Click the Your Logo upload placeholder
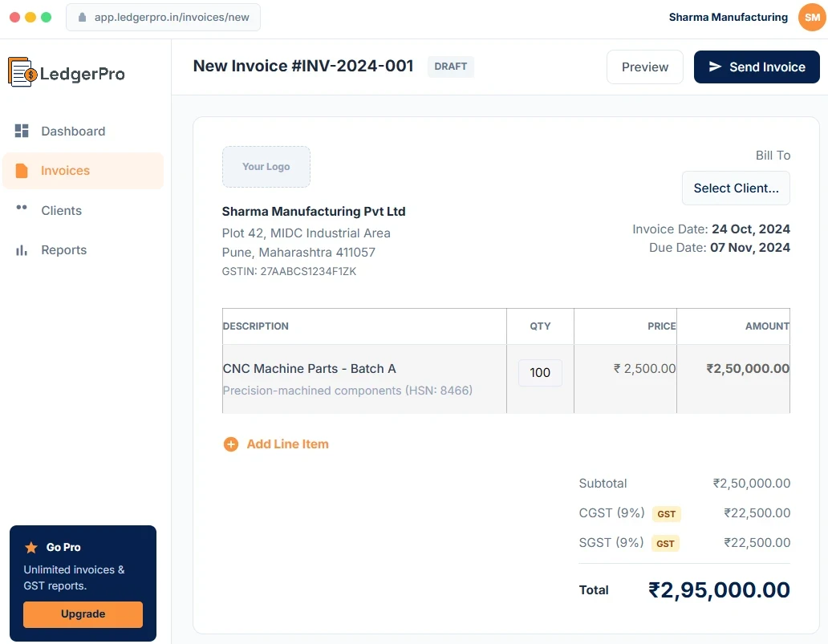 pos(266,167)
